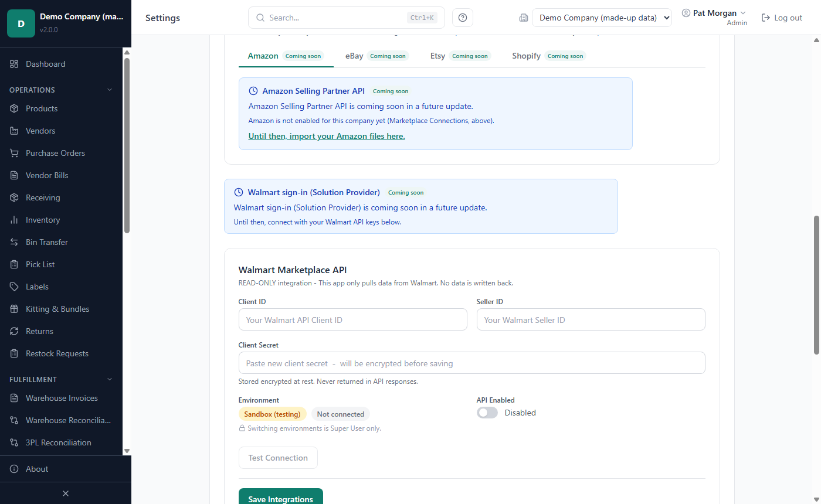The width and height of the screenshot is (821, 504).
Task: Focus the Client ID input field
Action: coord(353,319)
